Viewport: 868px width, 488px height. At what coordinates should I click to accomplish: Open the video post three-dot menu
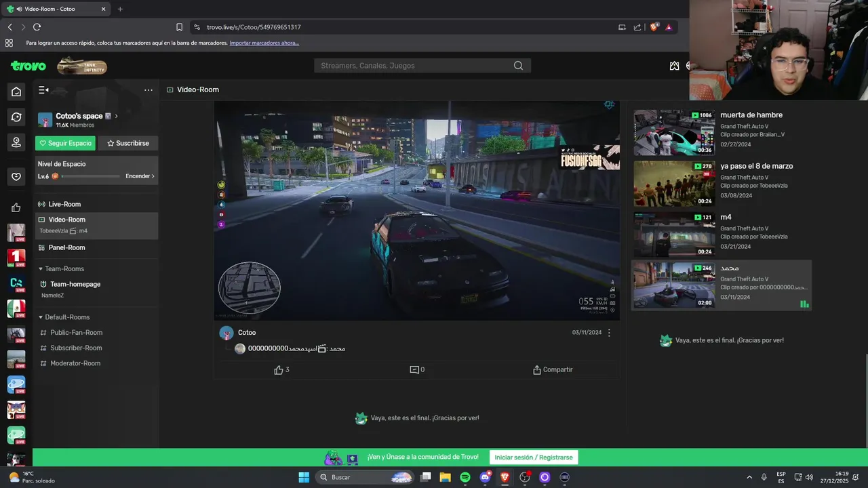point(609,333)
